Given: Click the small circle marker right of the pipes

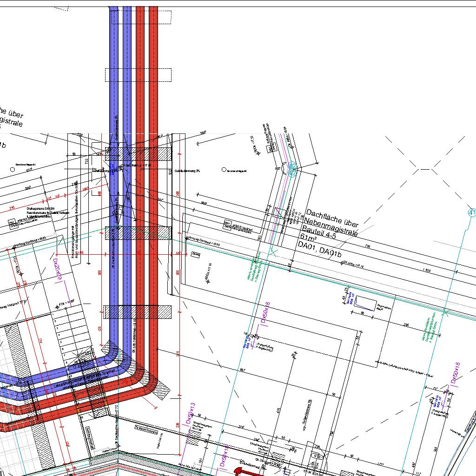Looking at the screenshot, I should coord(224,170).
